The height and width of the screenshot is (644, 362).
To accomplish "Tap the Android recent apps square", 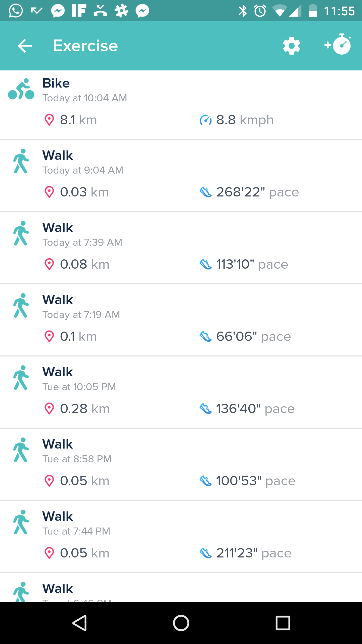I will (283, 623).
